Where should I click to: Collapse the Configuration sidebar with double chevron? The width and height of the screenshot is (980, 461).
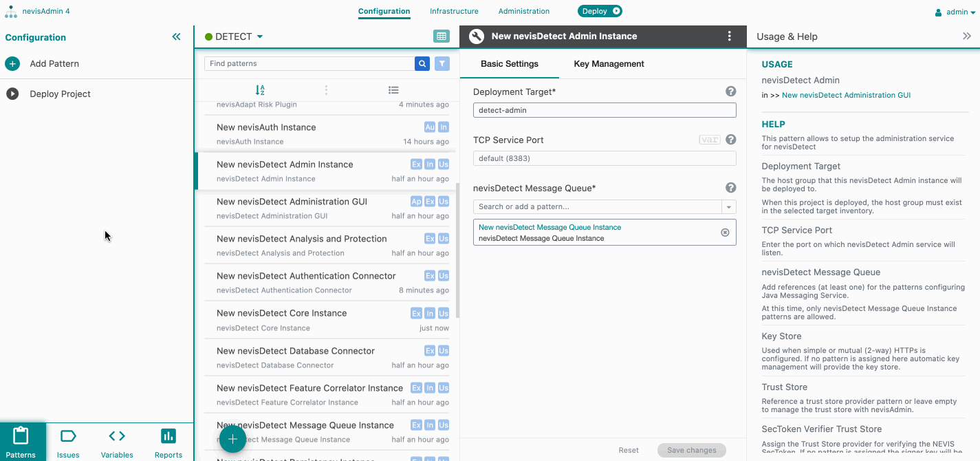[x=177, y=37]
